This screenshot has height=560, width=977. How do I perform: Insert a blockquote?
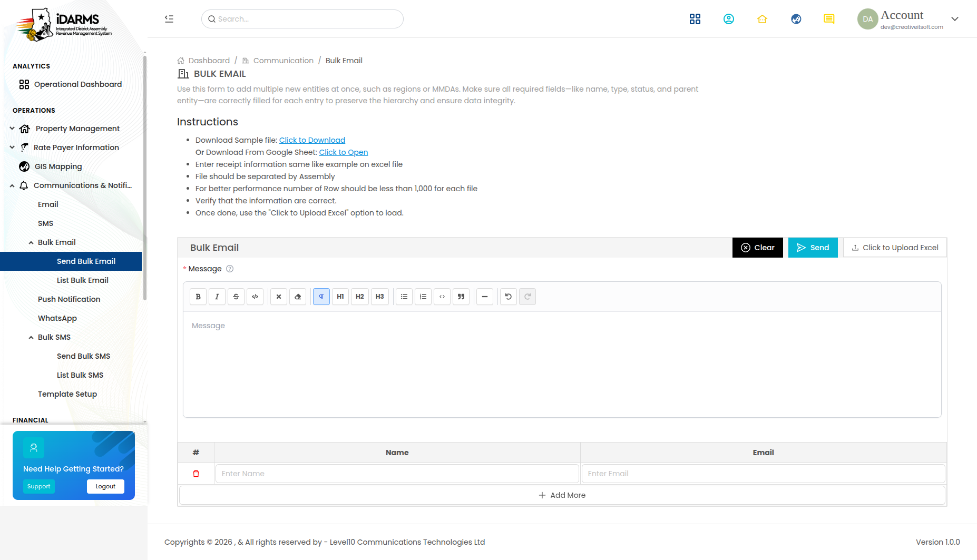click(461, 297)
